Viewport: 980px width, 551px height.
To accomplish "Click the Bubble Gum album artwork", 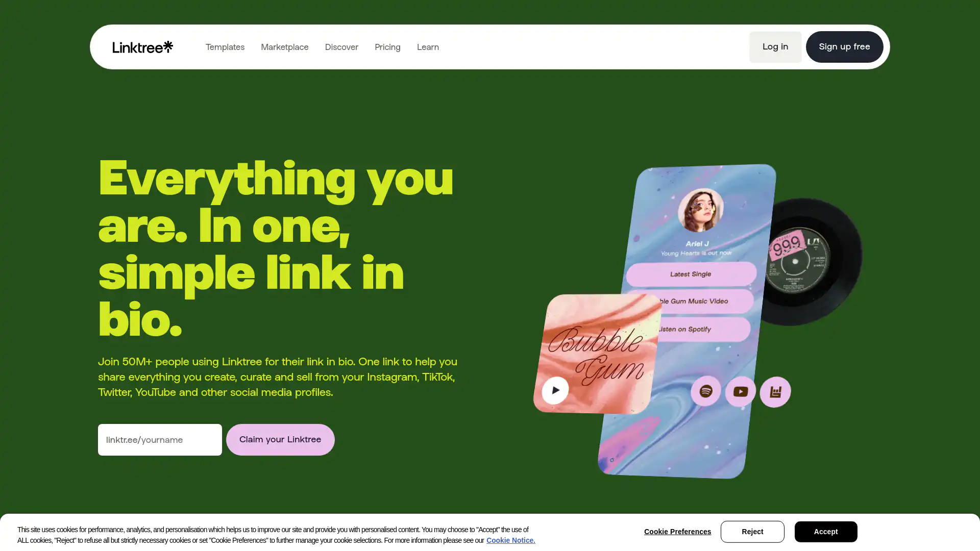I will pyautogui.click(x=597, y=354).
